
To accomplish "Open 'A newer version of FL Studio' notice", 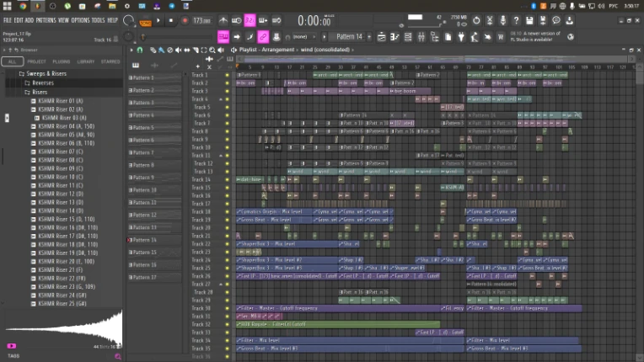I will 535,36.
